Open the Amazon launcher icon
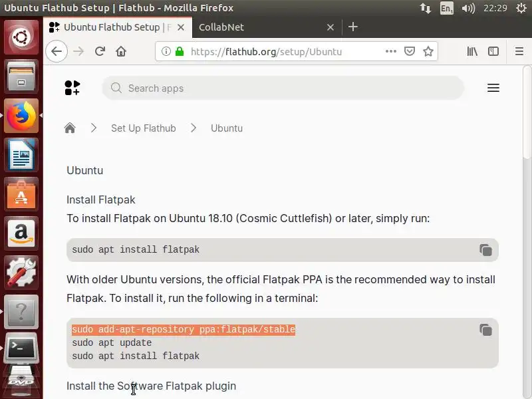Image resolution: width=532 pixels, height=399 pixels. point(21,233)
